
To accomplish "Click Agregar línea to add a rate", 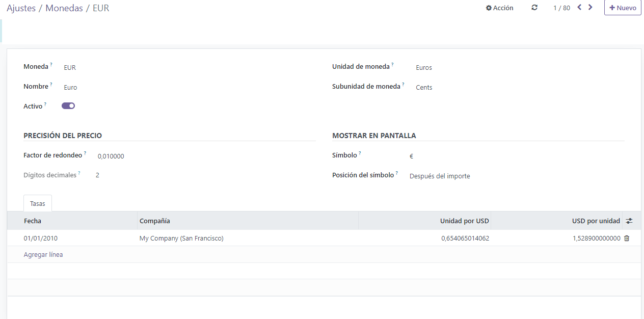I will point(43,254).
